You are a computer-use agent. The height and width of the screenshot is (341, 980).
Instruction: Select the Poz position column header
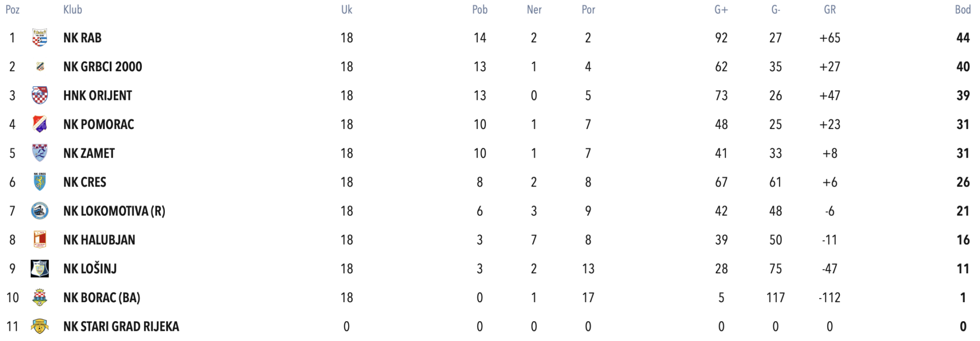pyautogui.click(x=13, y=10)
